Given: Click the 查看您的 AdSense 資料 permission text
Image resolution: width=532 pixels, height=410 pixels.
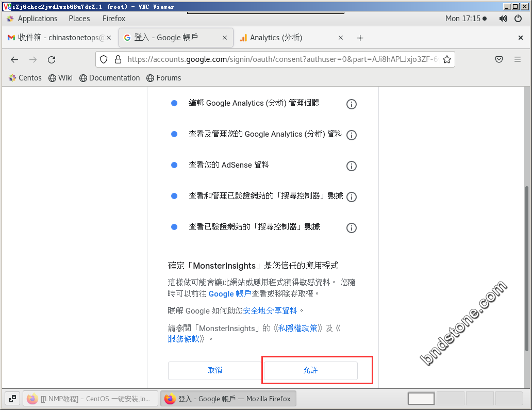Looking at the screenshot, I should point(229,165).
